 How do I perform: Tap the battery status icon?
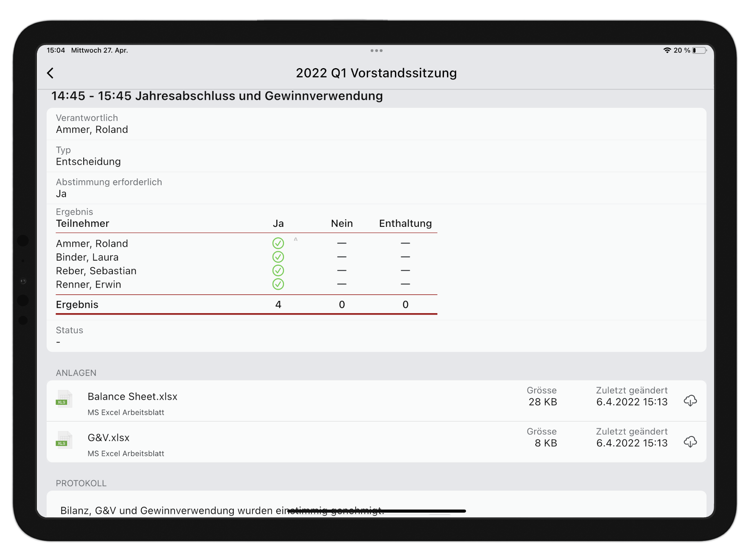point(699,50)
